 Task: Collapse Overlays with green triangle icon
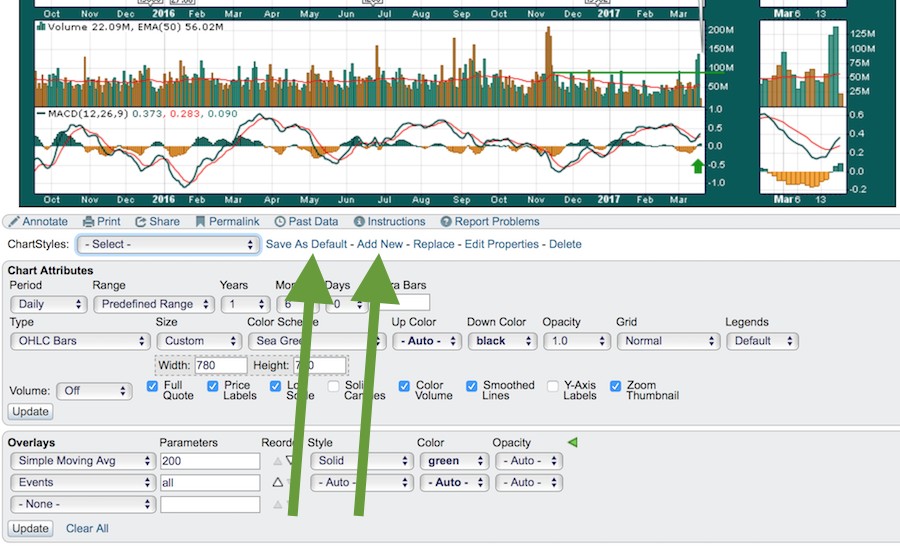[x=572, y=442]
